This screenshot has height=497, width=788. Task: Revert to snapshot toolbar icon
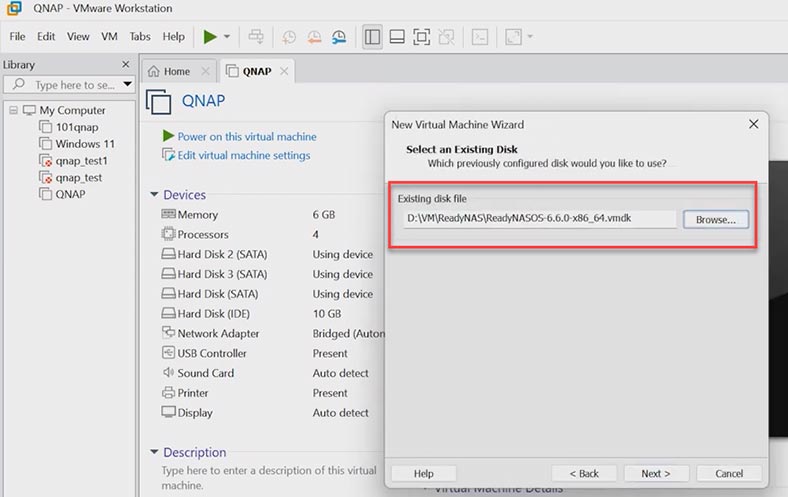(x=314, y=37)
